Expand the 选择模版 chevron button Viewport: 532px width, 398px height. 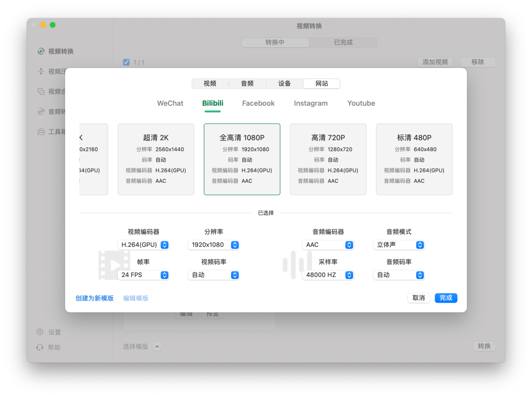coord(157,346)
